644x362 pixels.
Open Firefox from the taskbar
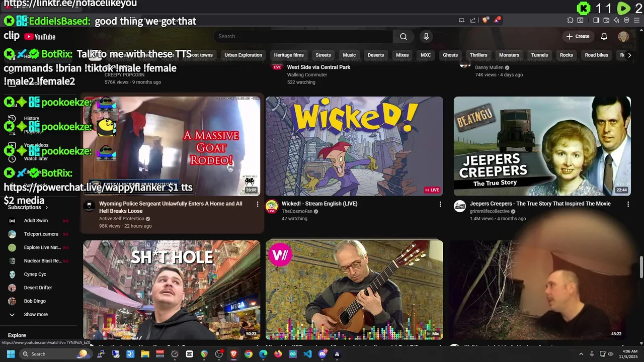tap(278, 354)
